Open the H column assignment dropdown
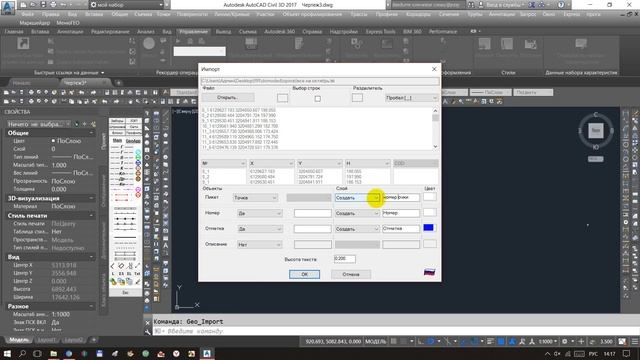This screenshot has width=640, height=360. pos(367,163)
